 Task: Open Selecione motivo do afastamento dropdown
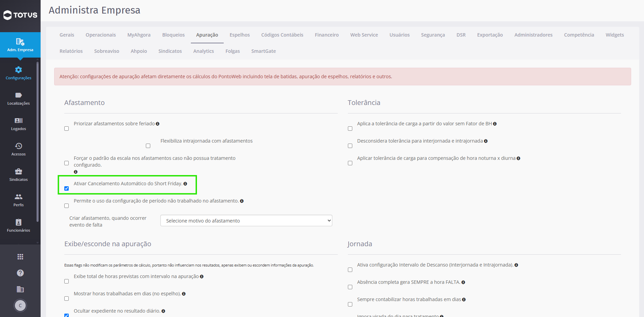pyautogui.click(x=246, y=220)
